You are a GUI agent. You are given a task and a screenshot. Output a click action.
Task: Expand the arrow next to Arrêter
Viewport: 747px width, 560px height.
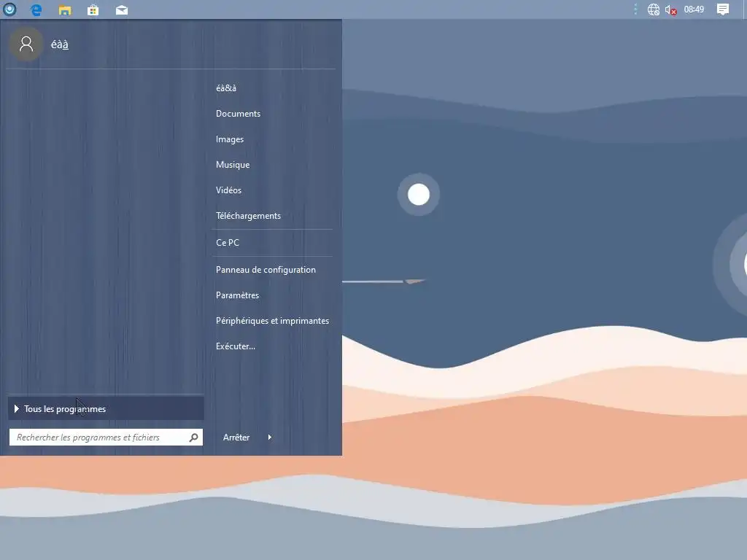click(270, 437)
